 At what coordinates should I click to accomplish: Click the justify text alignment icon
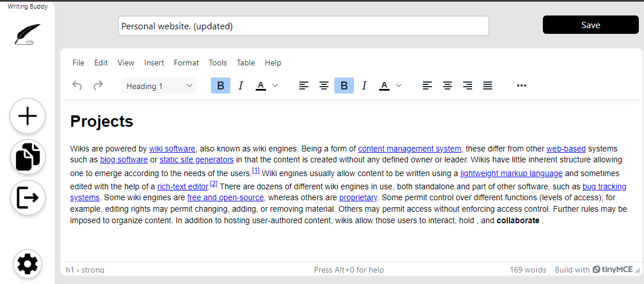(x=488, y=85)
